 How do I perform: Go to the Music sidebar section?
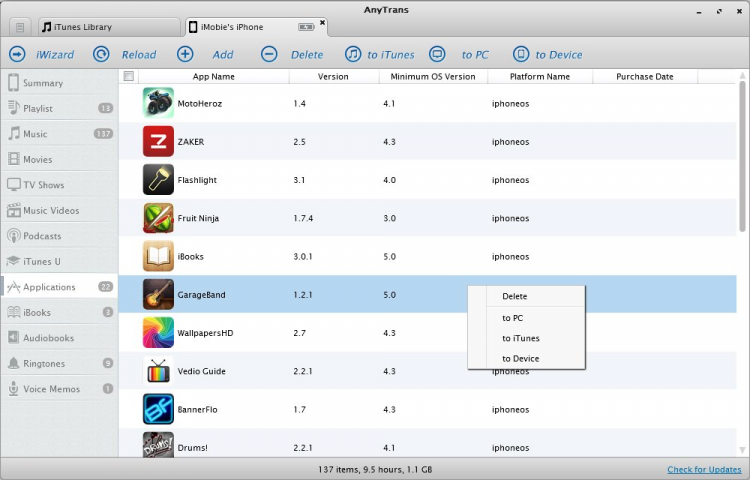[x=59, y=134]
